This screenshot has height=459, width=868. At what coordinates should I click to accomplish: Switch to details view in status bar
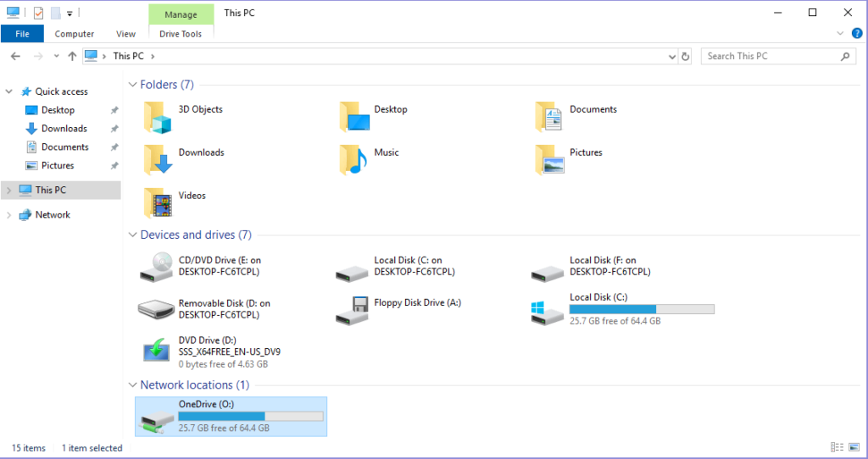click(837, 447)
